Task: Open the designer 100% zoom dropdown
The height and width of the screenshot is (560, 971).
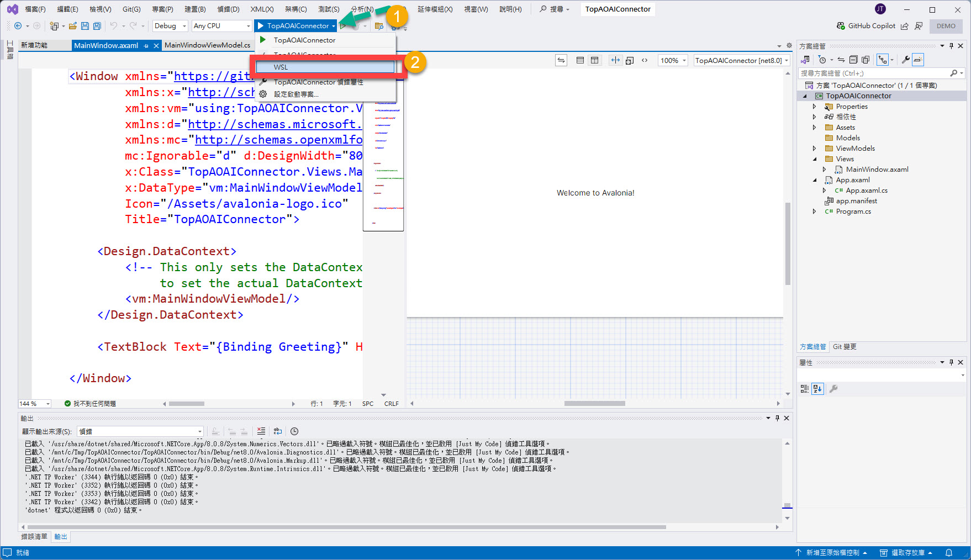Action: point(673,60)
